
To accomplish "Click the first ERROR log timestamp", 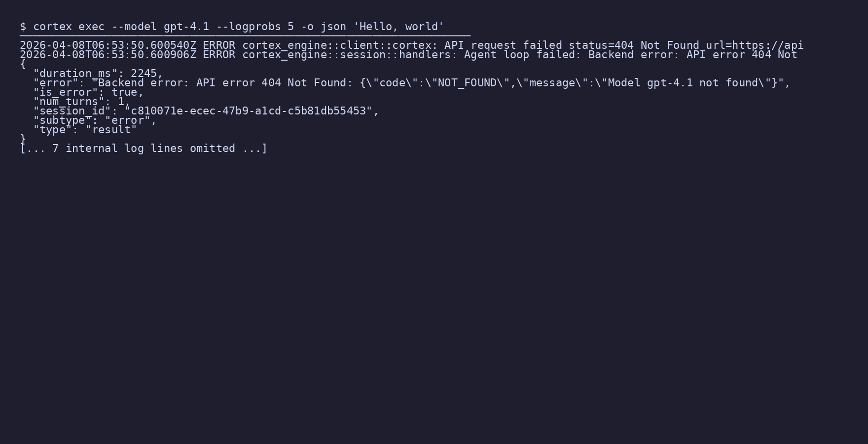I will 108,45.
